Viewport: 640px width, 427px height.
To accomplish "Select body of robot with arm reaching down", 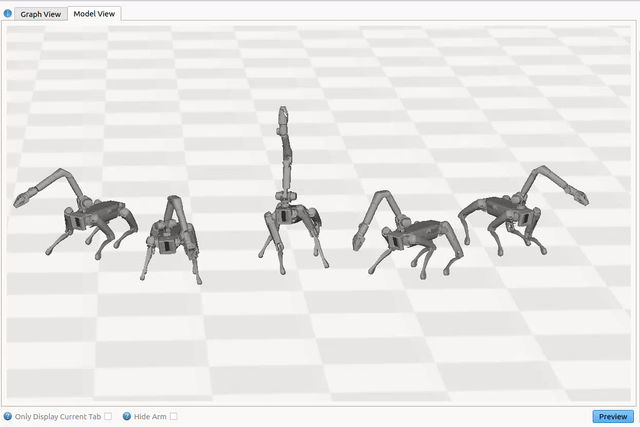I will (420, 238).
